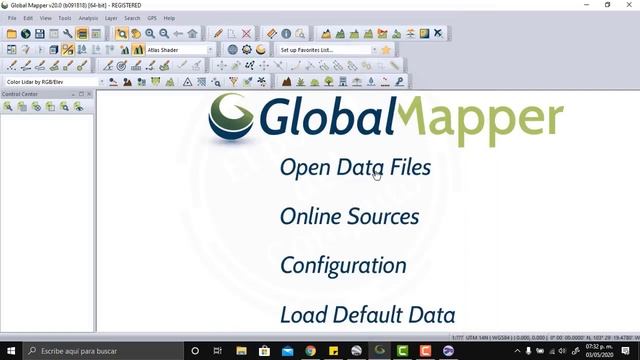
Task: Click the blue globe icon beside Atlas Shader
Action: click(x=233, y=50)
